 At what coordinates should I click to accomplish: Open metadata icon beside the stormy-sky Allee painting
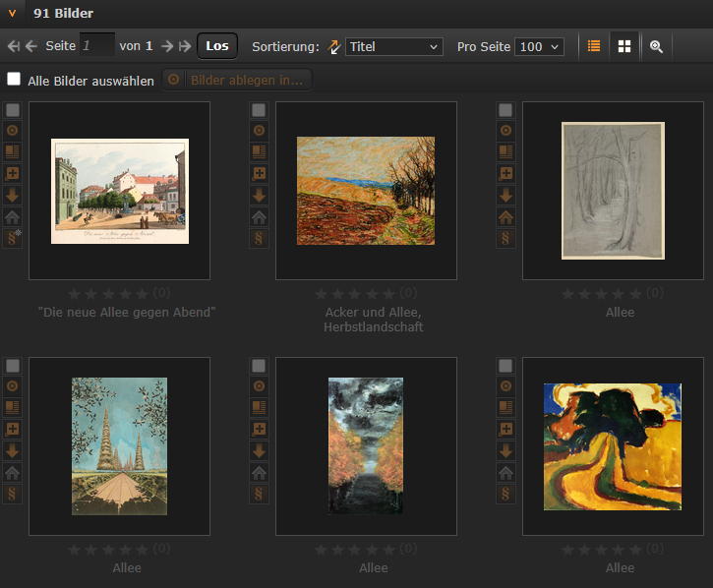[x=259, y=407]
